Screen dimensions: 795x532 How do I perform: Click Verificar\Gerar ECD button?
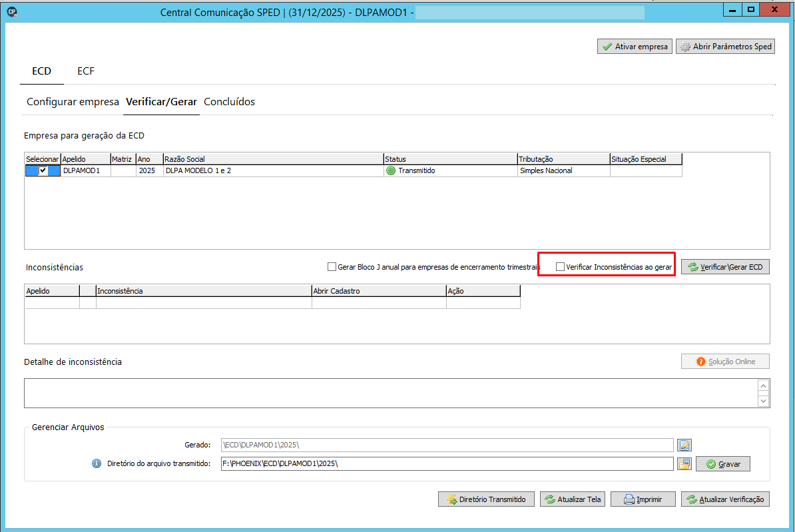725,267
